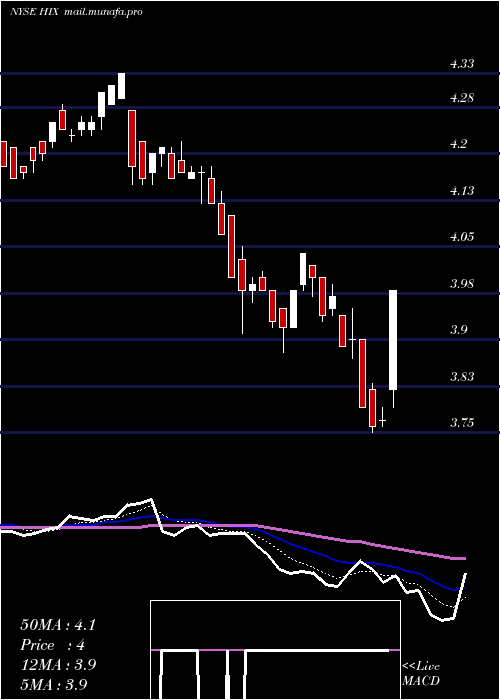Click the 3.83 price axis label

[462, 377]
